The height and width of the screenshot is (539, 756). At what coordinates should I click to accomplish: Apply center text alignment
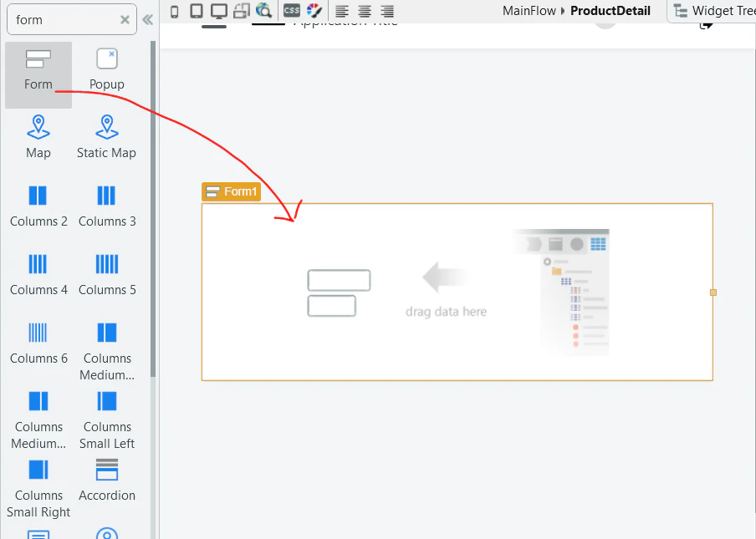pos(365,11)
